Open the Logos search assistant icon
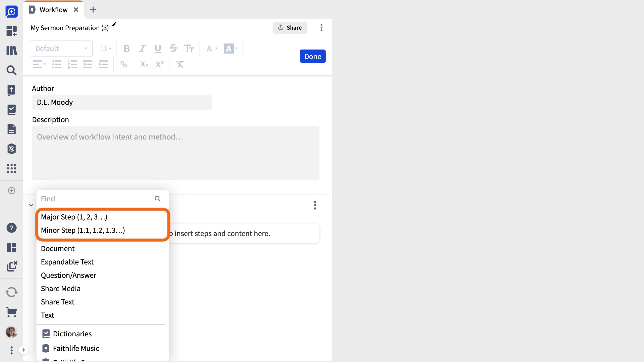This screenshot has width=644, height=362. 12,12
